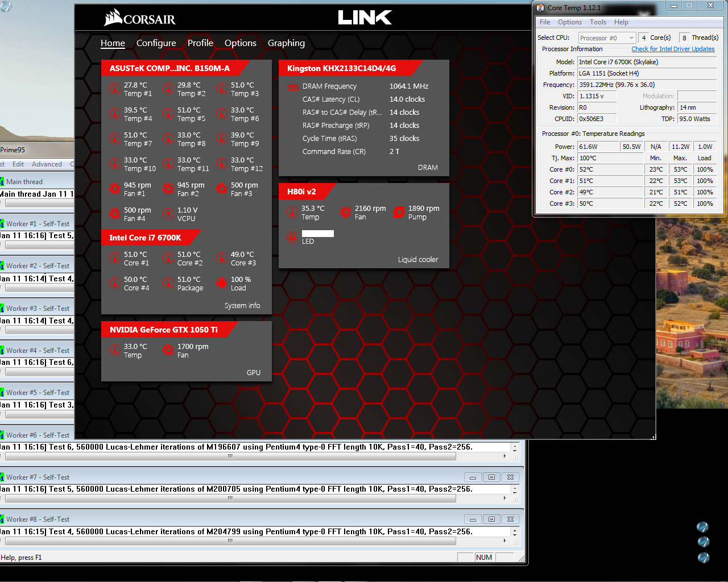
Task: Click the H80i v2 temperature gauge icon
Action: pyautogui.click(x=292, y=213)
